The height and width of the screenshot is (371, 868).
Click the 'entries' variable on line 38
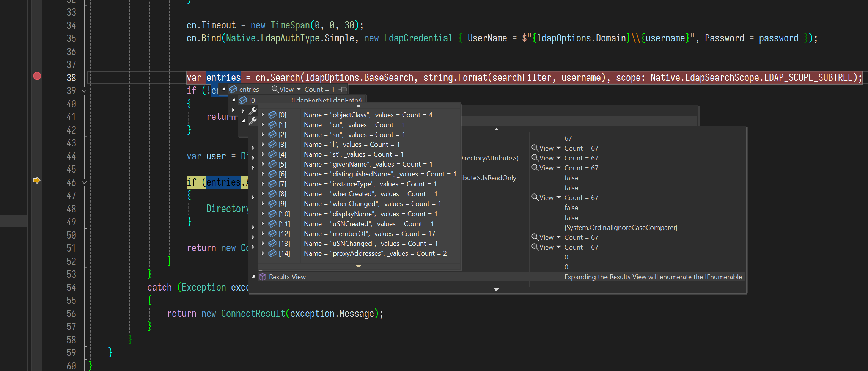(x=223, y=78)
